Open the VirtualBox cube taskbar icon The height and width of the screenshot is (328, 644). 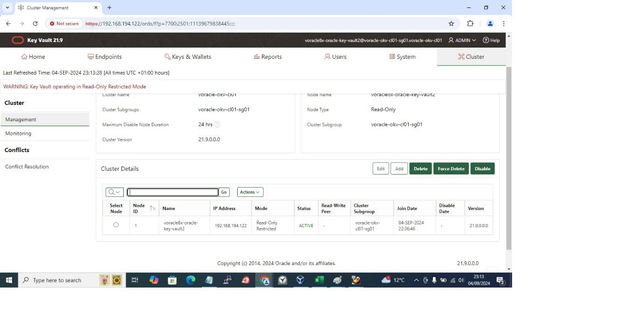pos(300,280)
